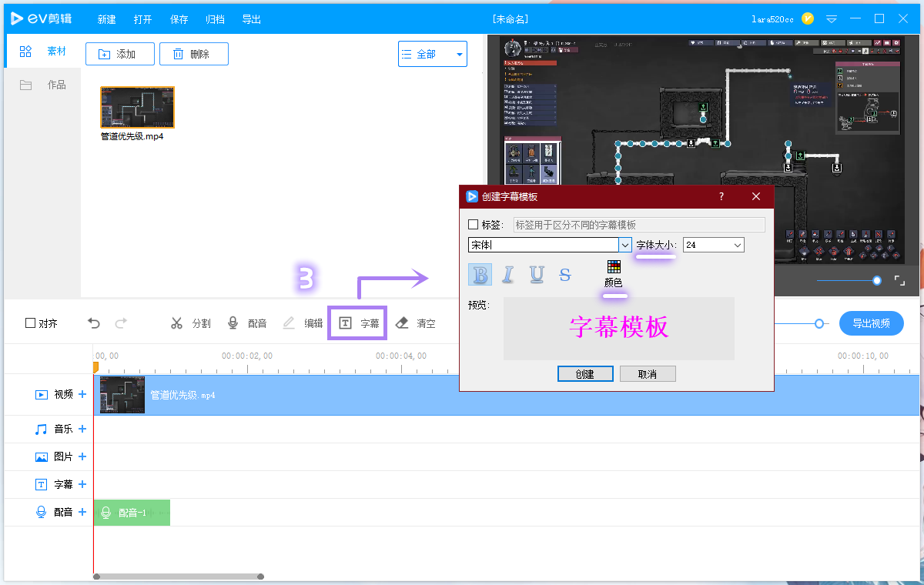Screen dimensions: 924x585
Task: Click the preview fullscreen icon
Action: [899, 281]
